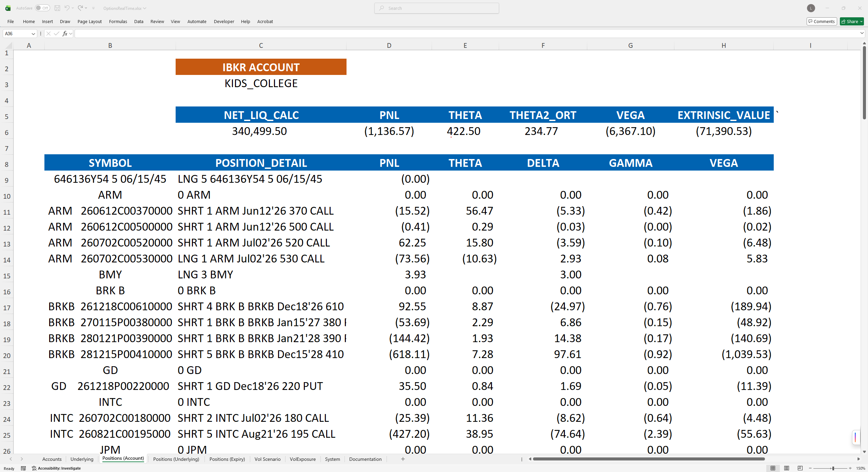Expand the Name Box dropdown arrow
The image size is (868, 472).
click(x=33, y=34)
